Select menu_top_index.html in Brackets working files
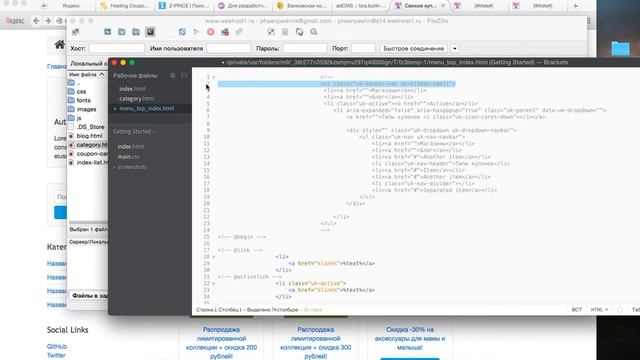The width and height of the screenshot is (640, 360). coord(147,108)
